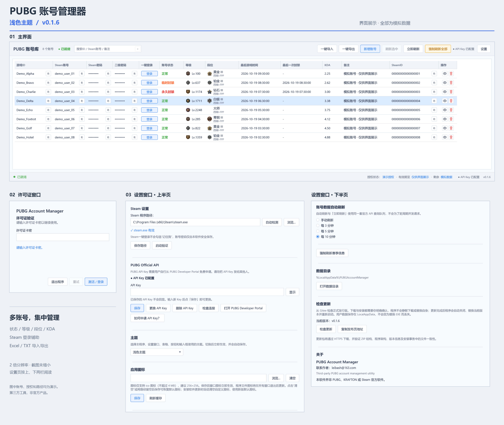This screenshot has width=504, height=425.
Task: Select 每 10 分钟 radio button
Action: click(x=318, y=237)
